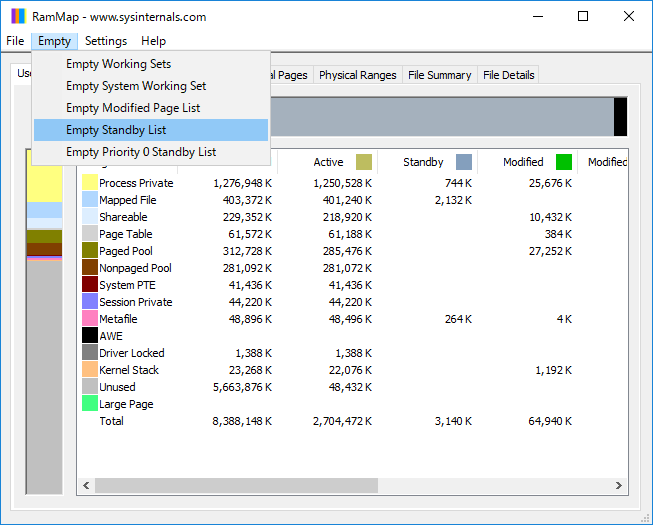Screen dimensions: 653x525
Task: Open the Help menu
Action: pyautogui.click(x=153, y=41)
